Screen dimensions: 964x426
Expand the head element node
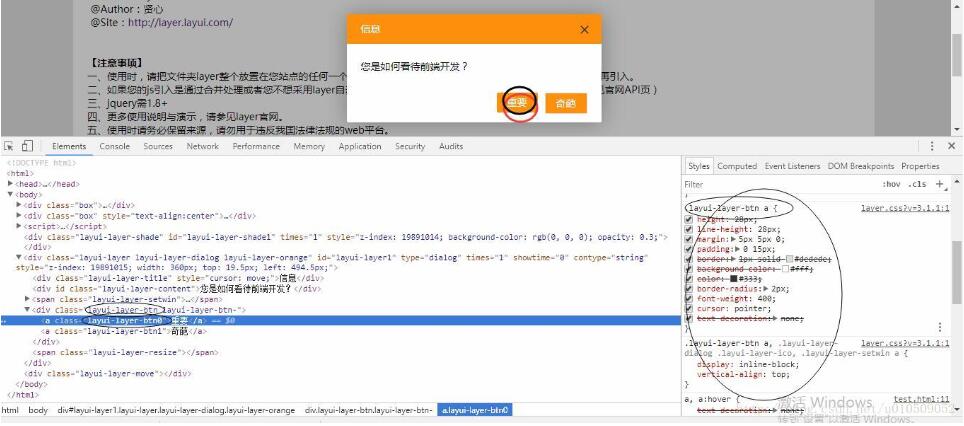tap(10, 184)
